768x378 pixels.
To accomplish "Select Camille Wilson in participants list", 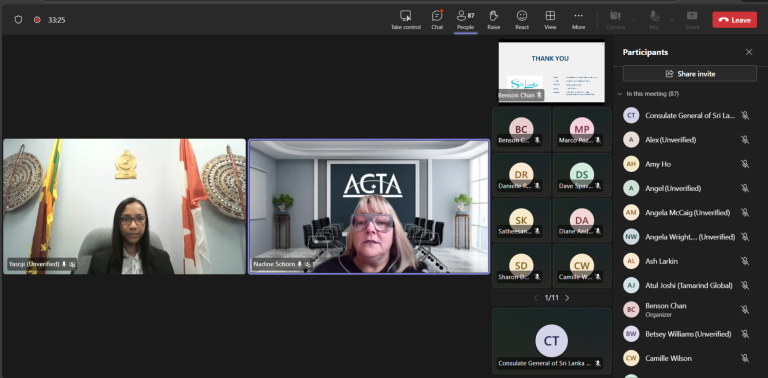I will point(690,358).
